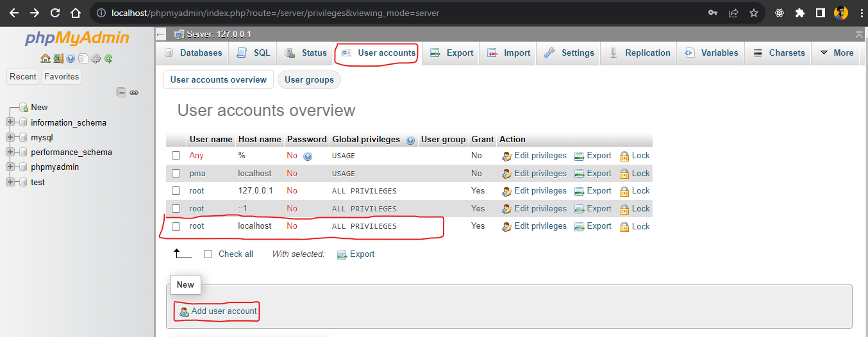Open the Charsets tab
Screen dimensions: 868x337
pyautogui.click(x=778, y=53)
